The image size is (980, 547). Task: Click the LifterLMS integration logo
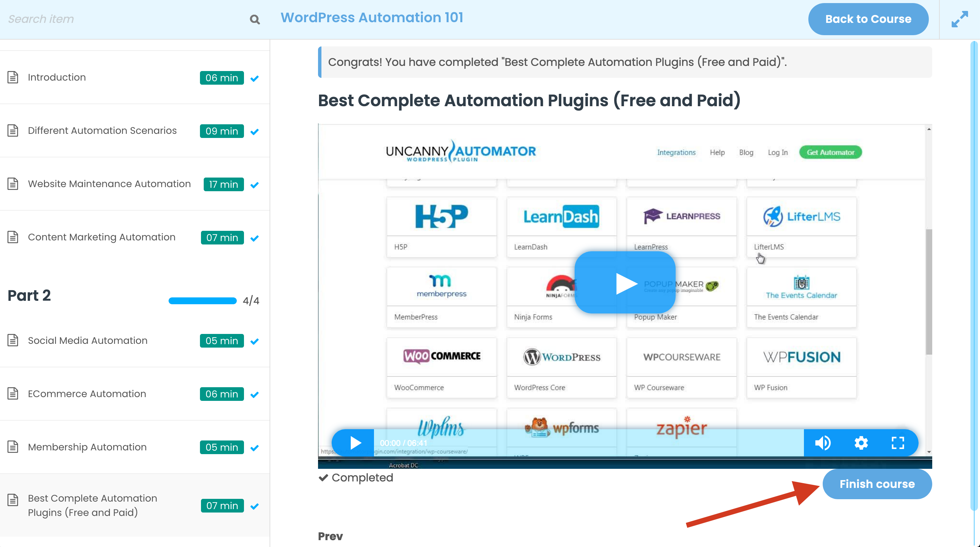pyautogui.click(x=801, y=216)
